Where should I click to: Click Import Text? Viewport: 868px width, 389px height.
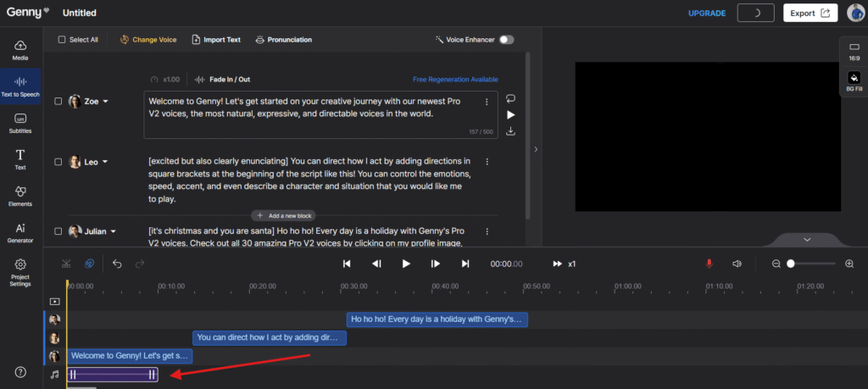tap(216, 40)
